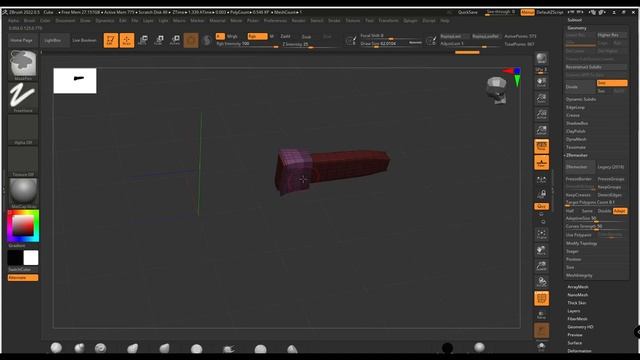
Task: Select the Rotate transform icon
Action: click(x=175, y=40)
